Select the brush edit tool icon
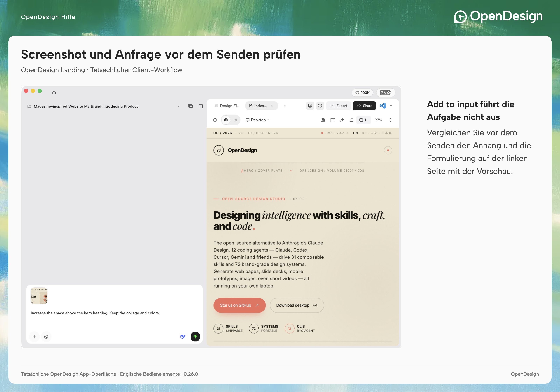560x392 pixels. 342,120
